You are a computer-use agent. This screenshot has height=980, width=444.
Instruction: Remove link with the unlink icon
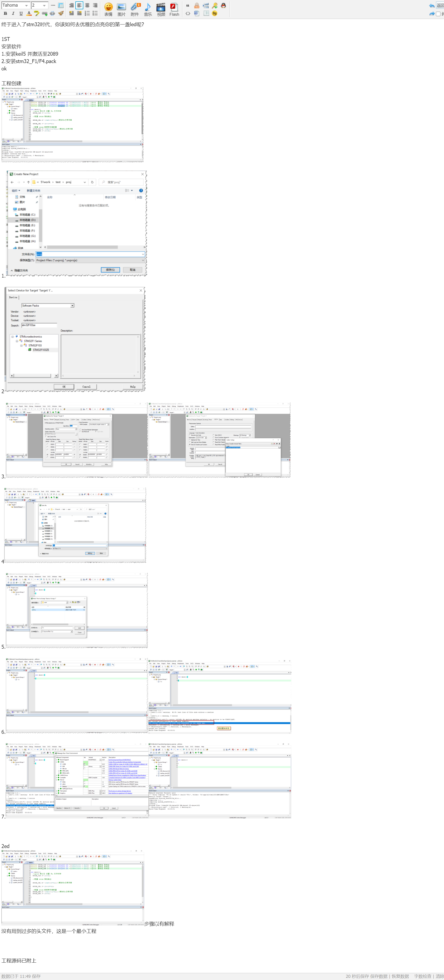[52, 13]
